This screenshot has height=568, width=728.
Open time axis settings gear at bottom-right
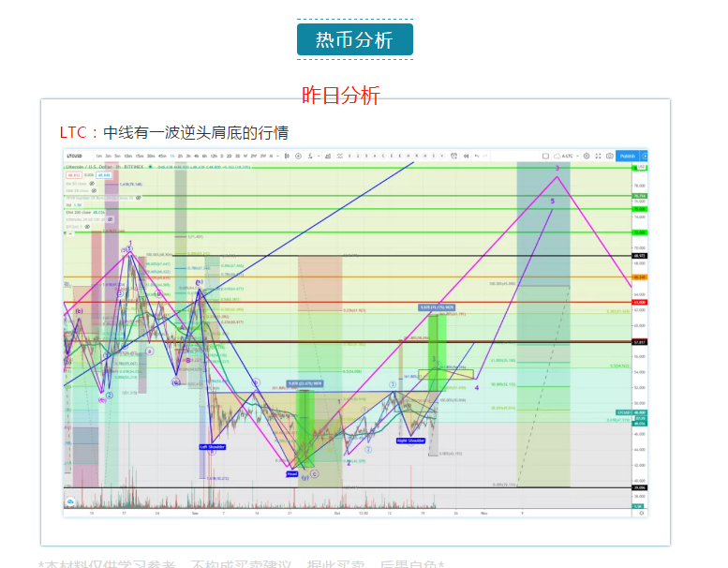click(x=641, y=513)
